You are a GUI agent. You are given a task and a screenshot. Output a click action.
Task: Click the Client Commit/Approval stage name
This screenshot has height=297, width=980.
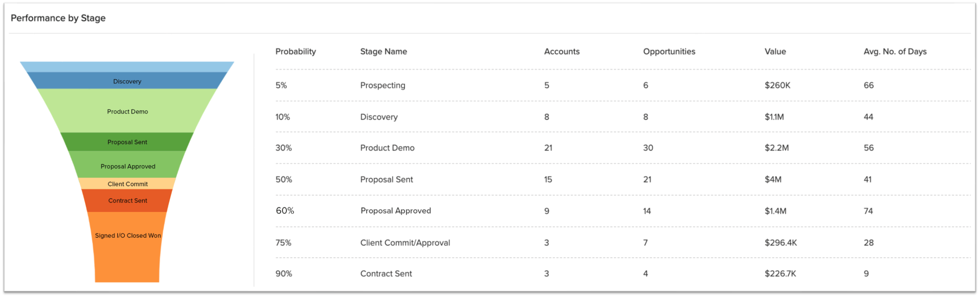coord(405,243)
